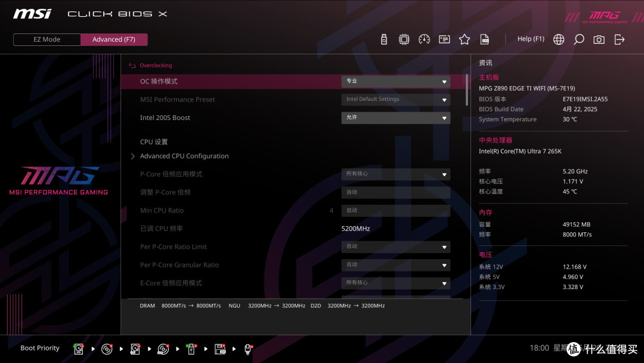644x363 pixels.
Task: Click Intel(R) Core(TM) Ultra 7 265K text
Action: coord(520,151)
